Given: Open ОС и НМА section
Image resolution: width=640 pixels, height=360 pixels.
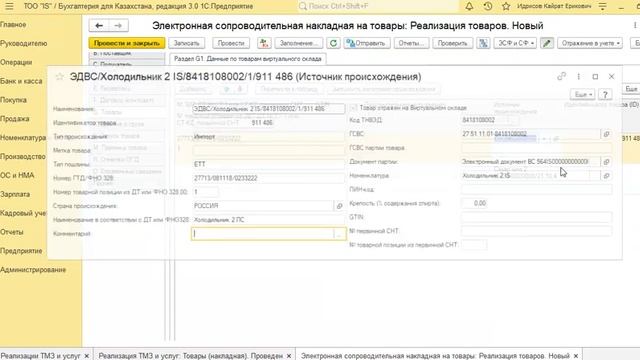Looking at the screenshot, I should click(17, 175).
